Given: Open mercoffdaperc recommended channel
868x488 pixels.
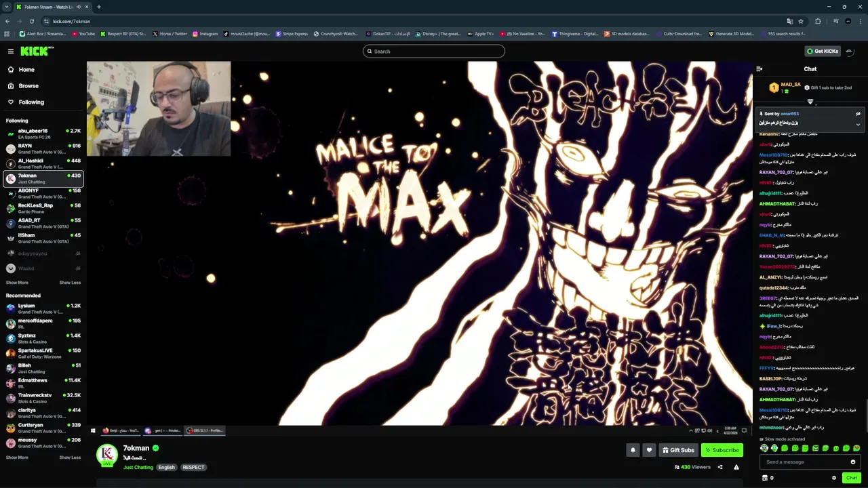Looking at the screenshot, I should pos(43,323).
